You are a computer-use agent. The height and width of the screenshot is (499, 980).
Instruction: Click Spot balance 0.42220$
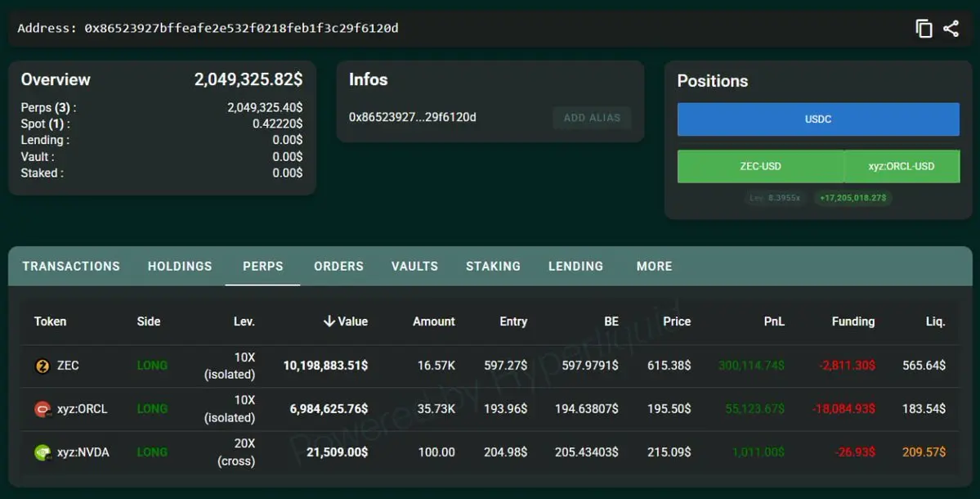pos(278,124)
